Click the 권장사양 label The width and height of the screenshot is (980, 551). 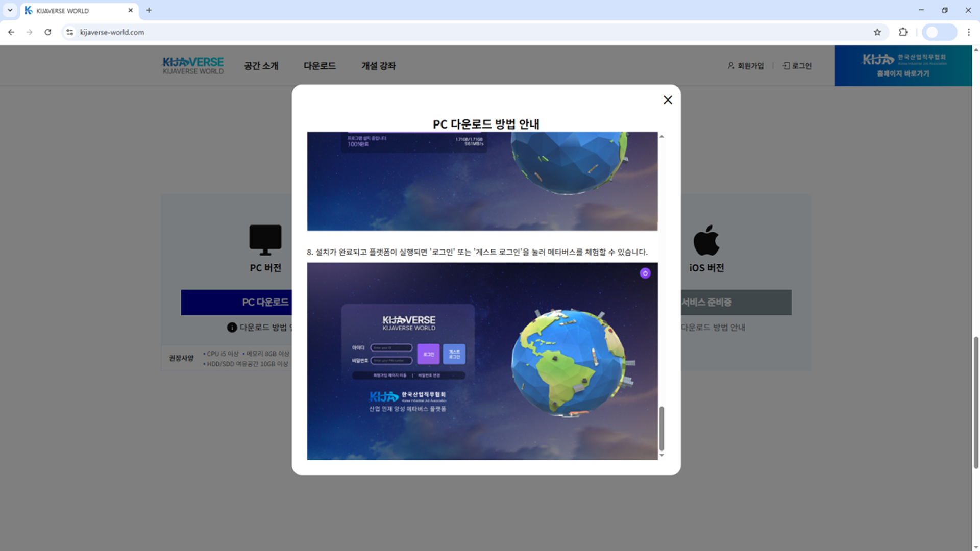(181, 358)
